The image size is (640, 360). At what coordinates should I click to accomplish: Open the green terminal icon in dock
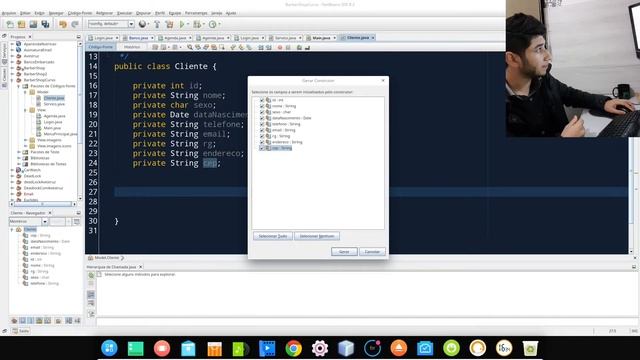[x=136, y=349]
